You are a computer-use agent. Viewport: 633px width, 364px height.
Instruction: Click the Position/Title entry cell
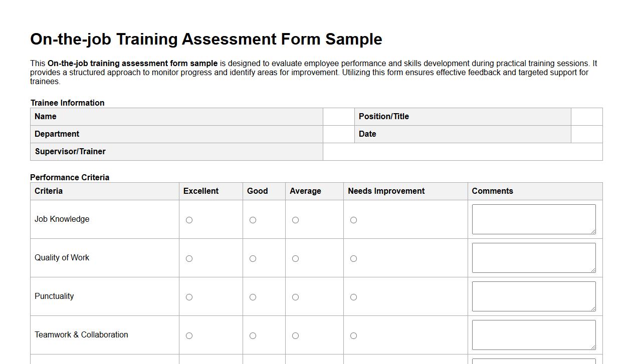click(586, 116)
